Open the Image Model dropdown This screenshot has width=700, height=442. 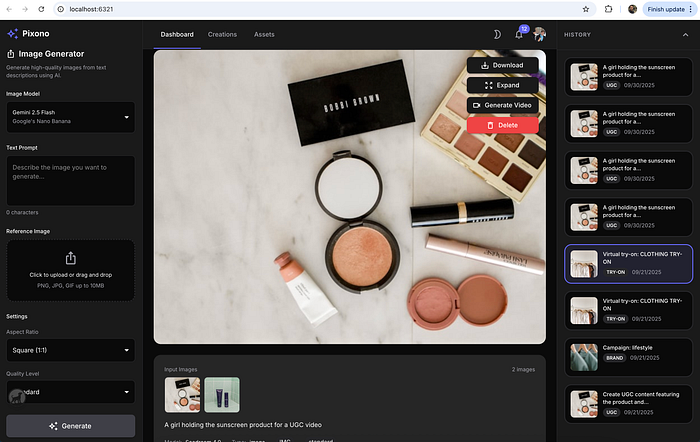[70, 117]
